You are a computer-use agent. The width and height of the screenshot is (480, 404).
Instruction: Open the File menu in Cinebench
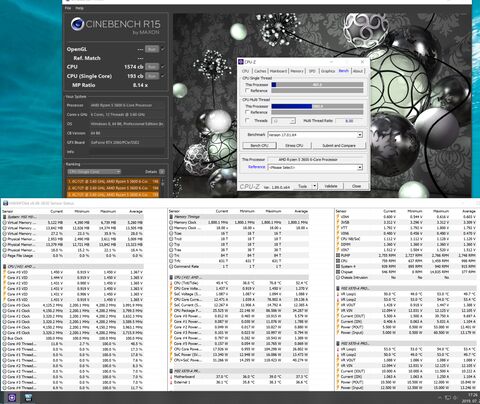pyautogui.click(x=68, y=8)
